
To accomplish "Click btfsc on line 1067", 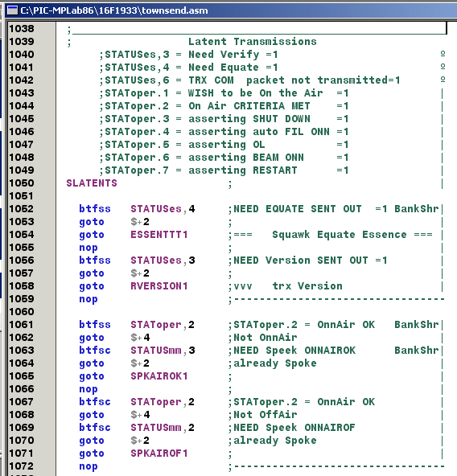I will click(95, 402).
